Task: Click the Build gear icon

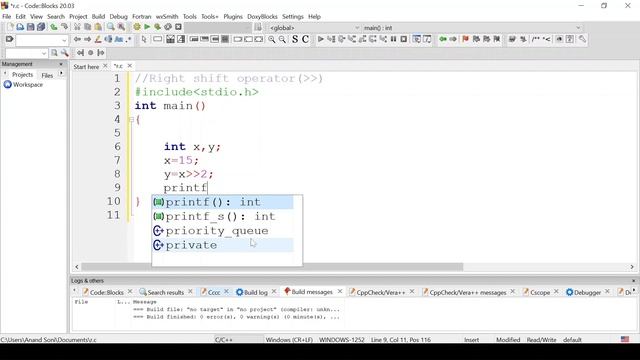Action: click(137, 27)
